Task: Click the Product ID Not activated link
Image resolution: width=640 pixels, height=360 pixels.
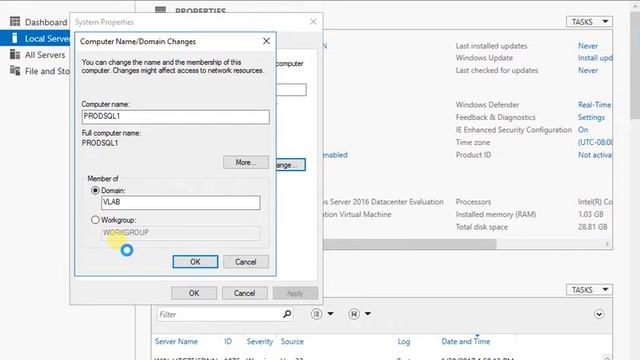Action: [x=595, y=155]
